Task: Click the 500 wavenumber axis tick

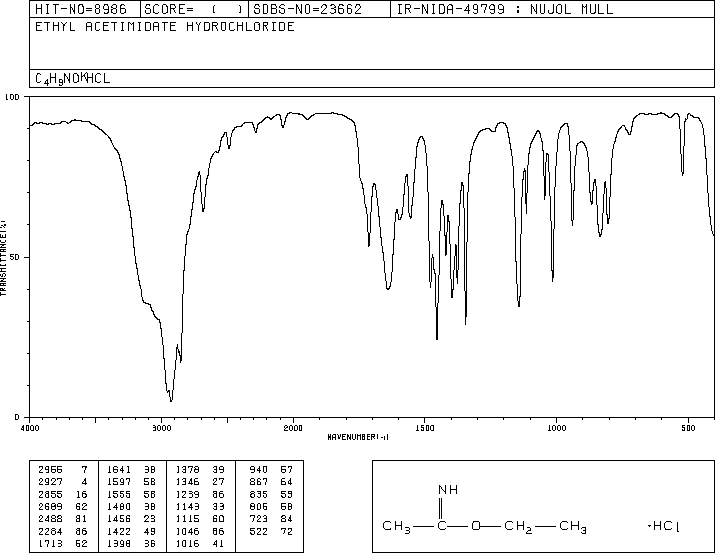Action: click(687, 427)
